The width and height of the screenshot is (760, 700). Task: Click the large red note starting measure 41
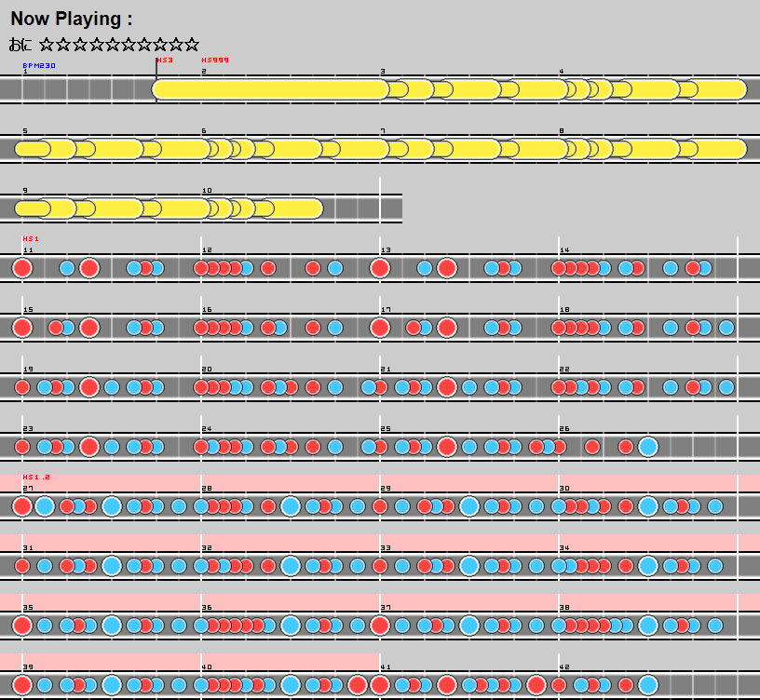380,685
